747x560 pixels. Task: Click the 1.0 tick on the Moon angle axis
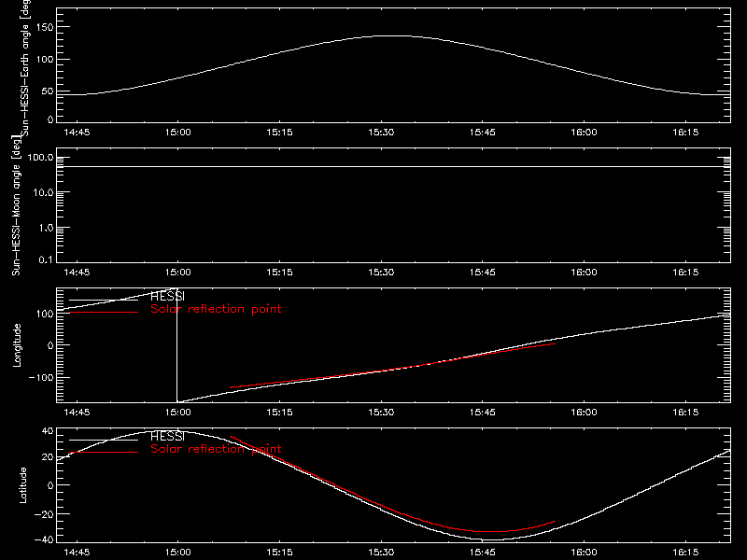46,228
